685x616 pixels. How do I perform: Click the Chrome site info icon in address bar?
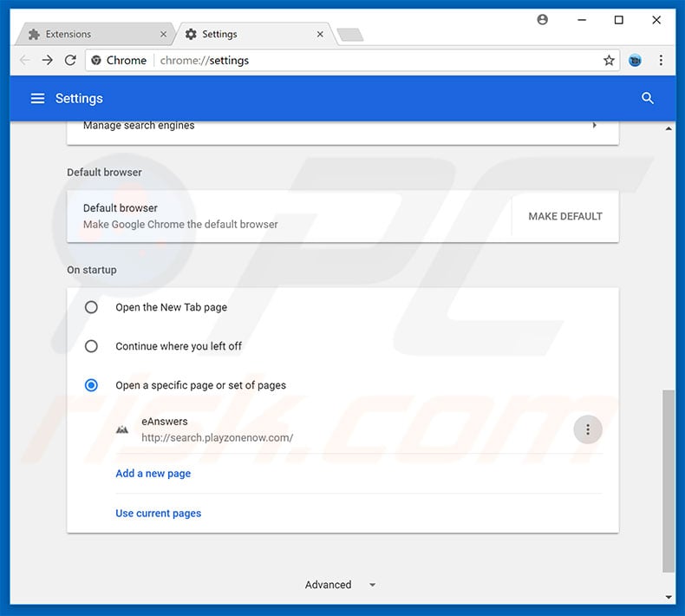tap(96, 61)
